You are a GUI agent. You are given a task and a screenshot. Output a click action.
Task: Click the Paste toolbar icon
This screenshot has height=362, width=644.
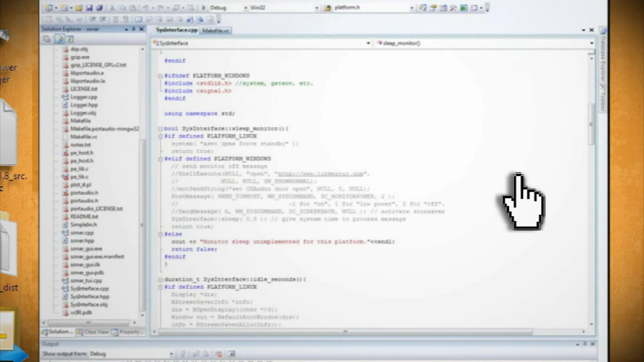[133, 8]
